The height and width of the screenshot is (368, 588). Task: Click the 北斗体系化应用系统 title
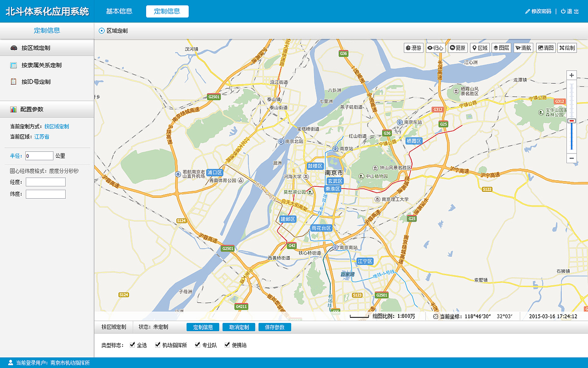pos(47,11)
